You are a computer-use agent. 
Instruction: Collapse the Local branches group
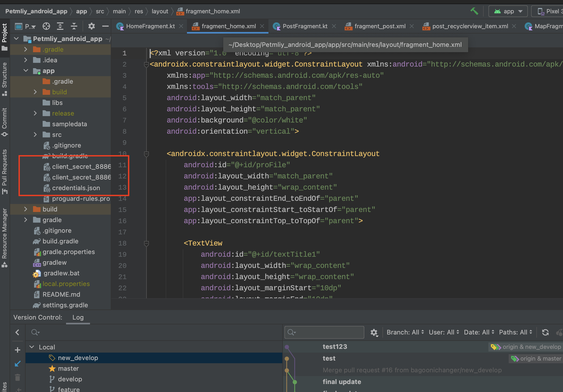point(32,347)
